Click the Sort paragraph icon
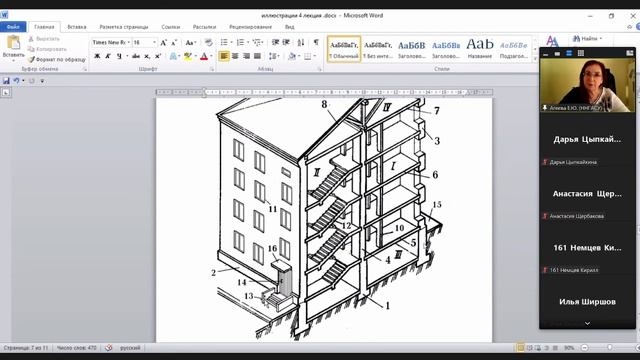This screenshot has width=640, height=360. point(301,42)
